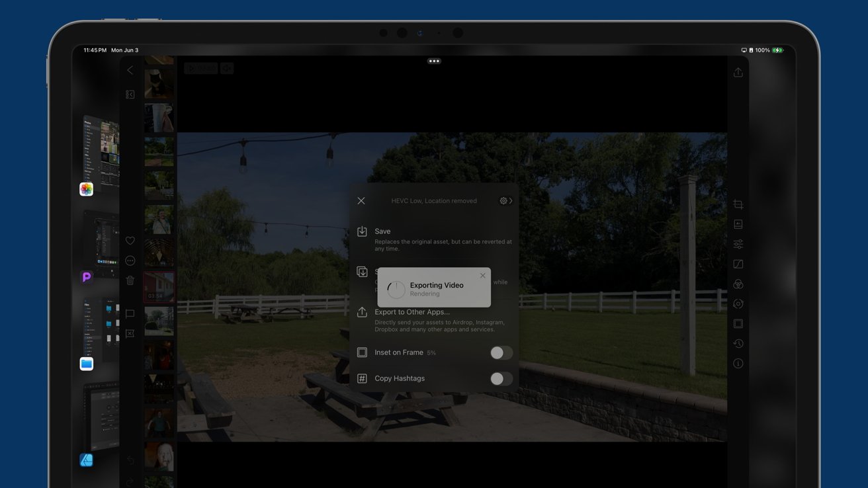The width and height of the screenshot is (868, 488).
Task: Open the Curves tool icon
Action: tap(738, 264)
